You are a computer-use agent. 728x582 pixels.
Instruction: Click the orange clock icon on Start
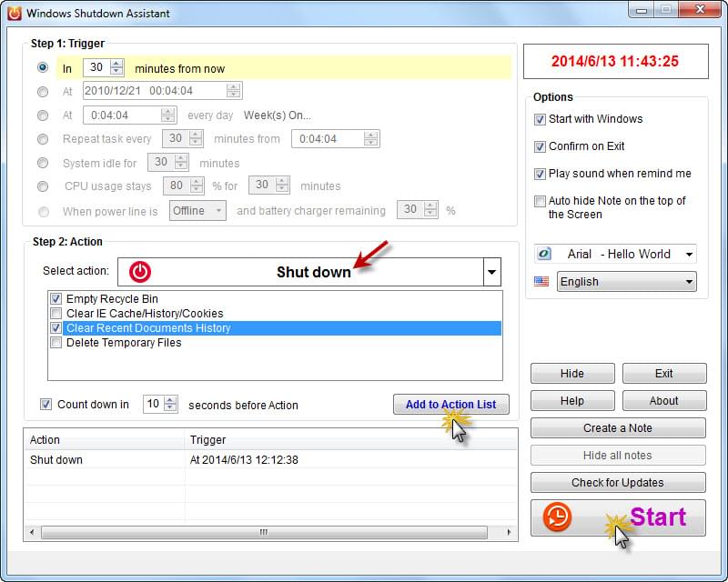[557, 517]
